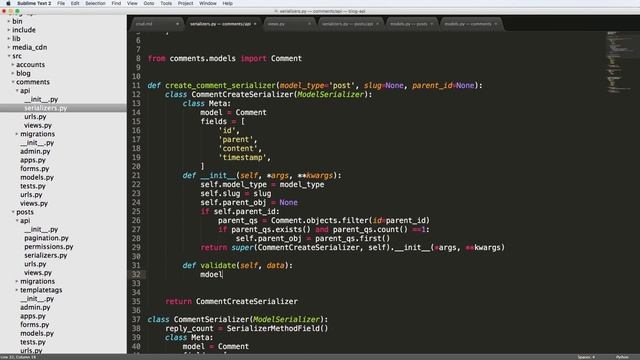Open forms.py in the comments folder

click(35, 169)
